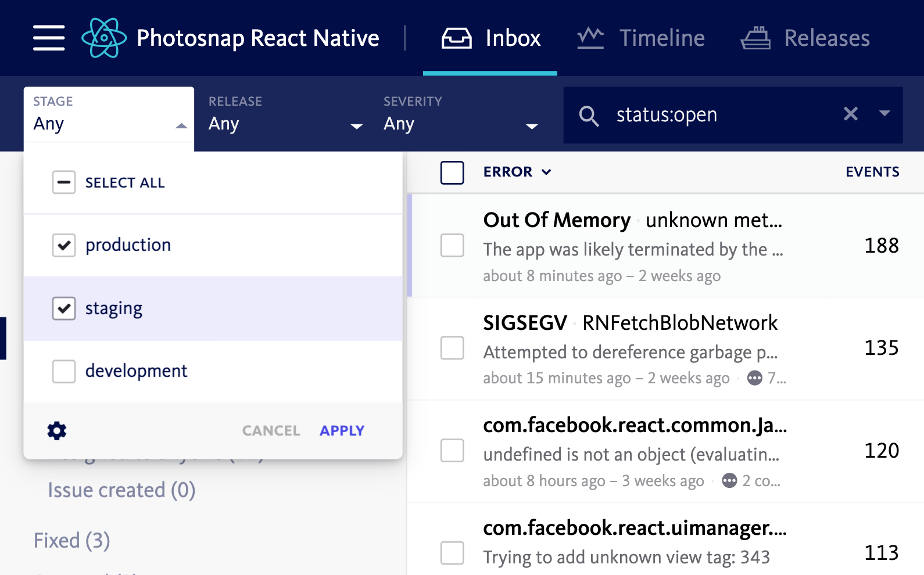
Task: Click the React atom project logo
Action: pyautogui.click(x=104, y=38)
